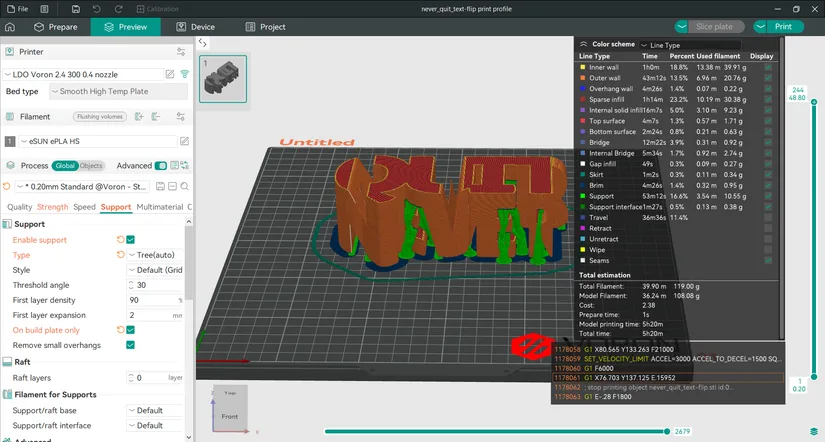Switch to the Prepare tab
Screen dimensions: 825x442
55,27
